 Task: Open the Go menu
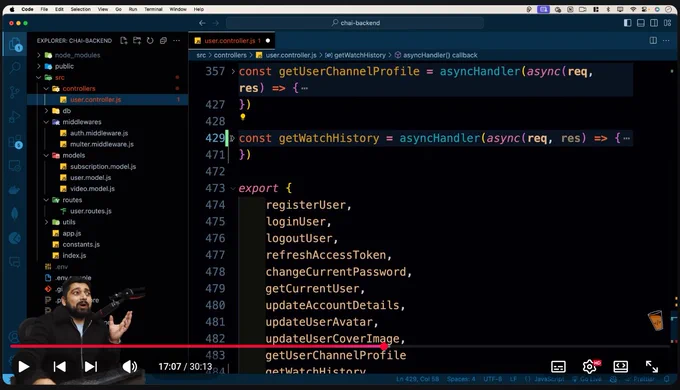coord(118,9)
